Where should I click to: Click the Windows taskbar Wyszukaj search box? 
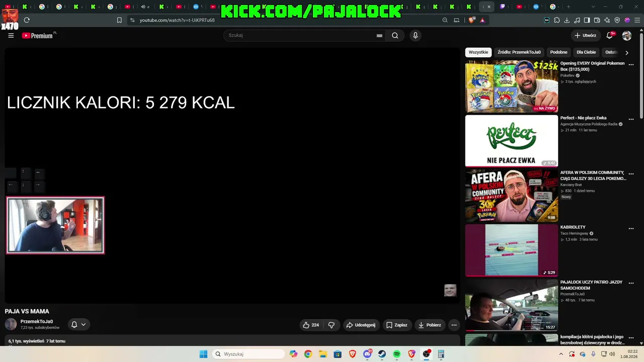click(x=249, y=354)
